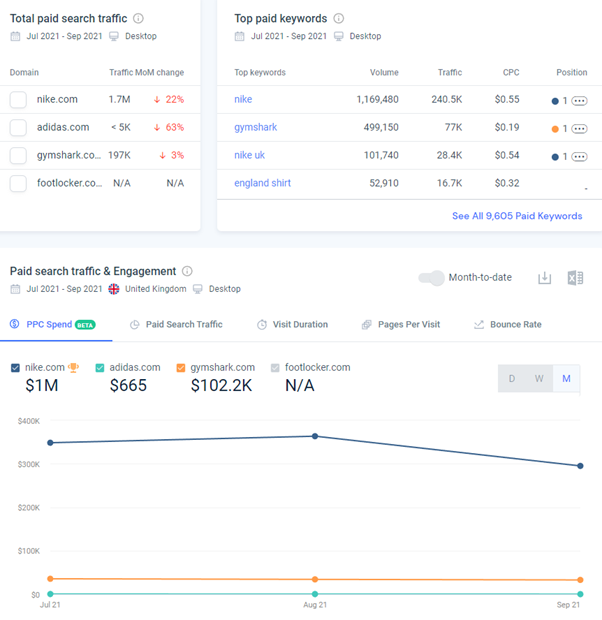Viewport: 602px width, 620px height.
Task: Click info icon next to Top paid keywords
Action: pyautogui.click(x=338, y=18)
